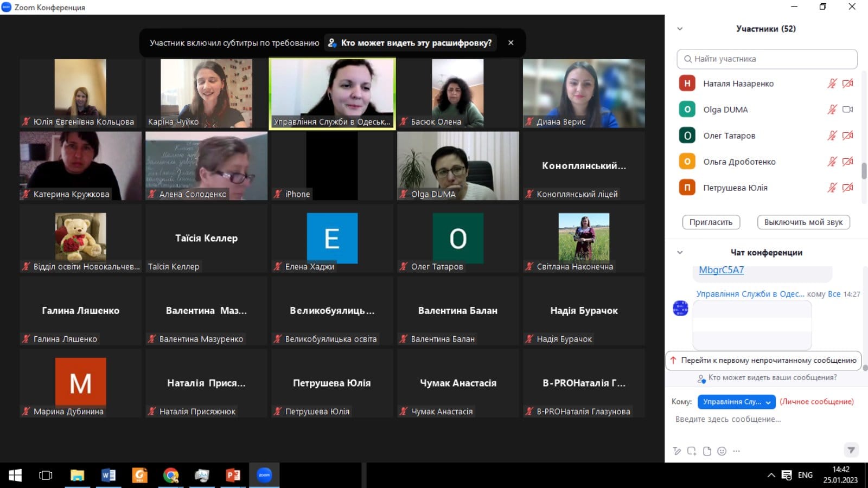Open the three-dots more options in chat
Viewport: 868px width, 488px height.
pyautogui.click(x=736, y=451)
